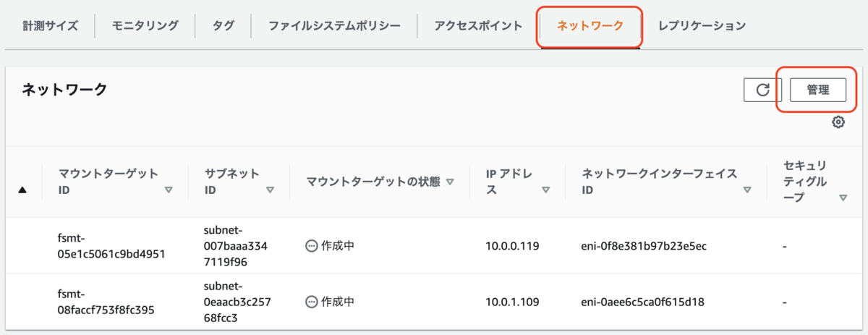Open the ファイルシステムポリシー tab

(x=334, y=26)
